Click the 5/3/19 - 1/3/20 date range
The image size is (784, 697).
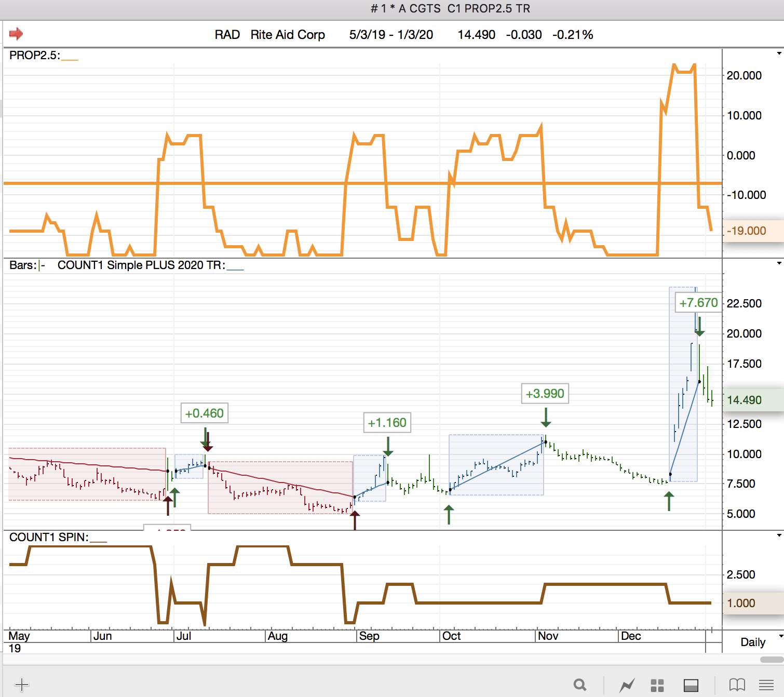click(x=391, y=35)
